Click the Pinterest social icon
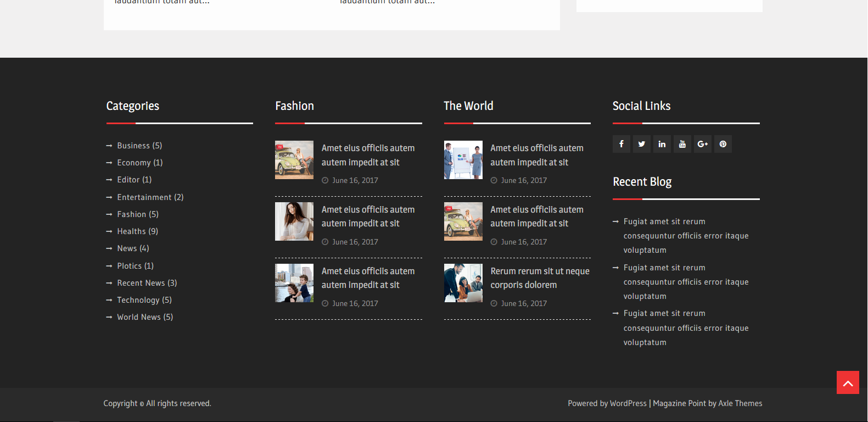 point(723,144)
